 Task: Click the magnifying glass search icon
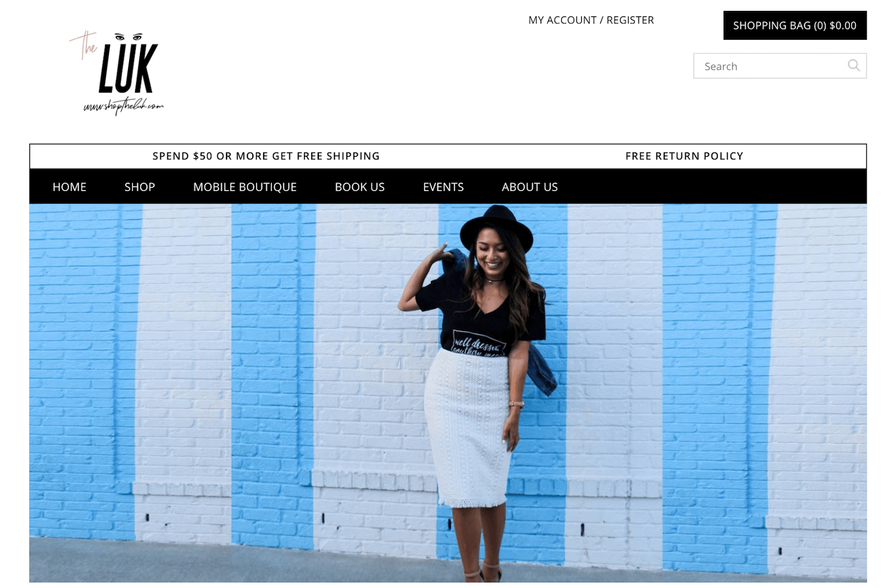pos(853,66)
